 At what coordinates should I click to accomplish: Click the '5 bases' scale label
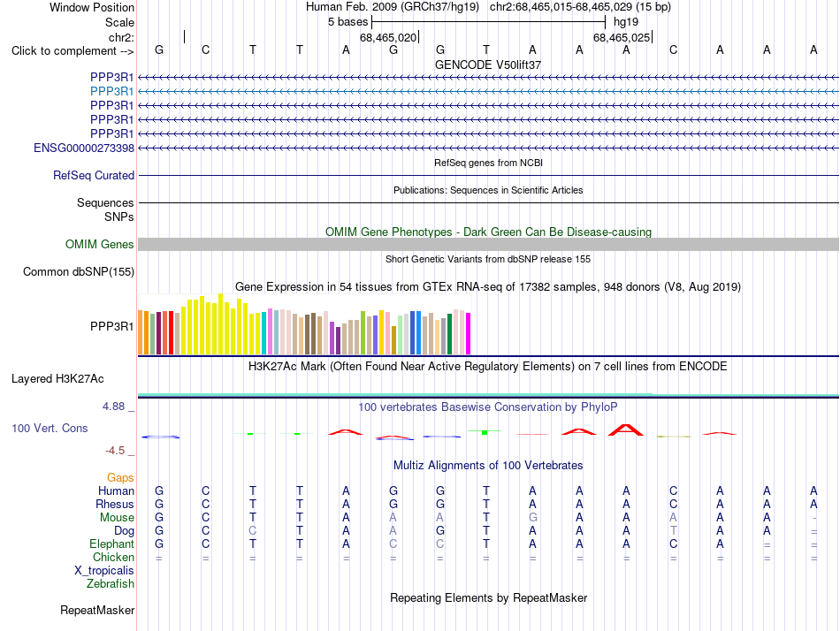coord(348,22)
